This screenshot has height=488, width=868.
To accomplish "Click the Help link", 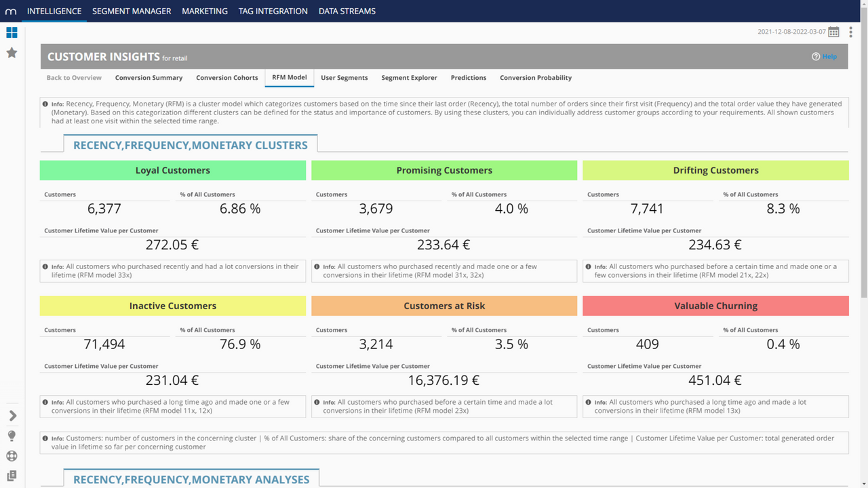I will coord(829,56).
